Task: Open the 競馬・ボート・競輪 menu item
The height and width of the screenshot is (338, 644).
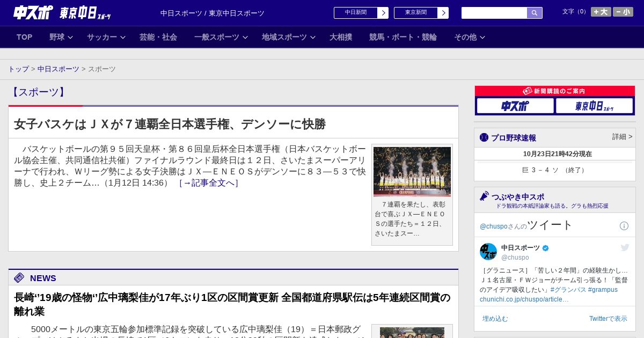Action: [x=403, y=37]
